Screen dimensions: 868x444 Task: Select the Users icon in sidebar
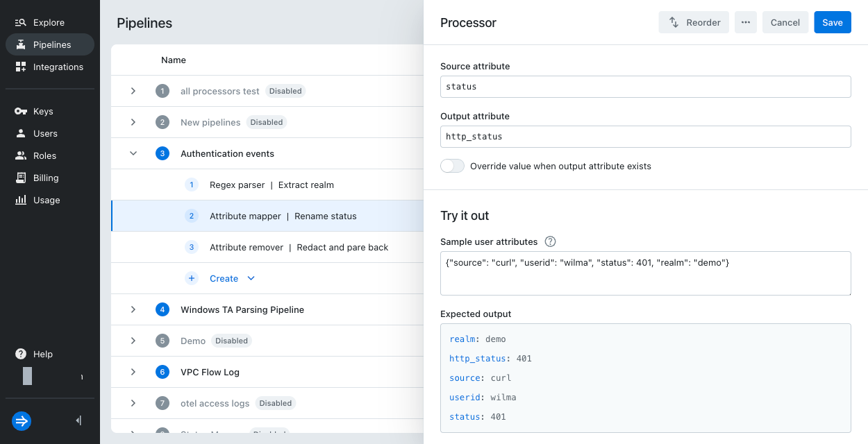[x=21, y=133]
